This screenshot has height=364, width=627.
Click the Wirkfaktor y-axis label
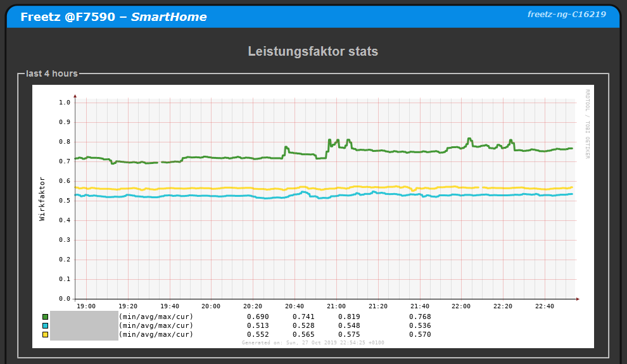pos(42,198)
